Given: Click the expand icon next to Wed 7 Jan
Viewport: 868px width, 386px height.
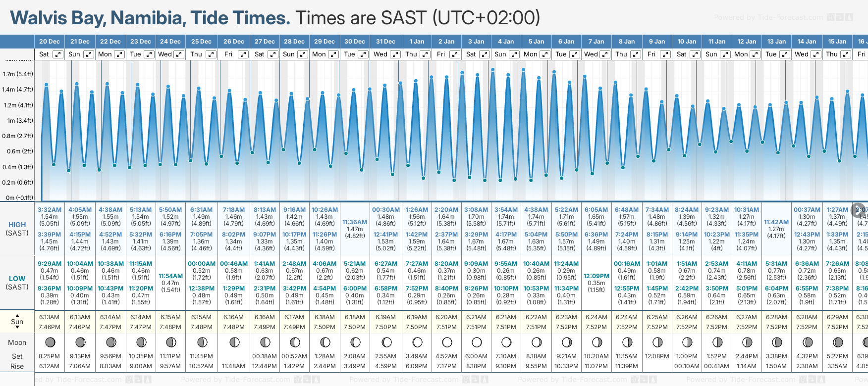Looking at the screenshot, I should (x=604, y=54).
